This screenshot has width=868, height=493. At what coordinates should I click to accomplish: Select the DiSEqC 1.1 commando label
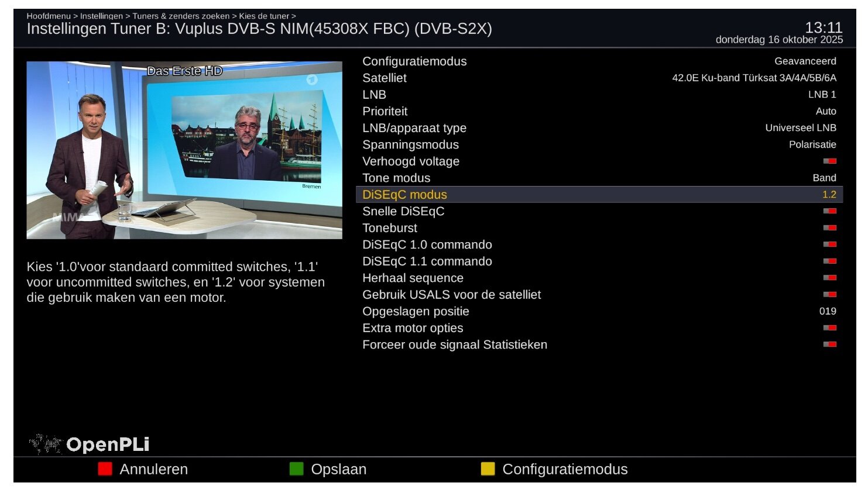[x=427, y=261]
